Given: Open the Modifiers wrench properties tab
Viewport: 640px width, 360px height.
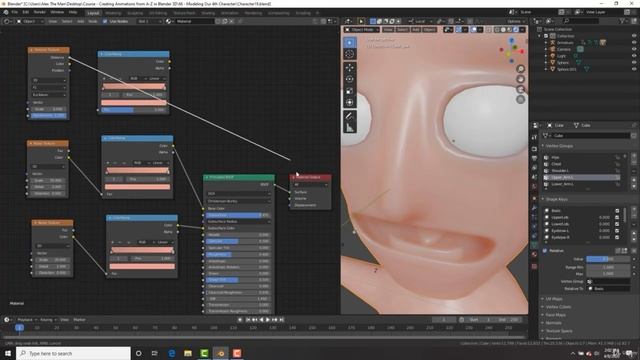Looking at the screenshot, I should click(x=534, y=208).
